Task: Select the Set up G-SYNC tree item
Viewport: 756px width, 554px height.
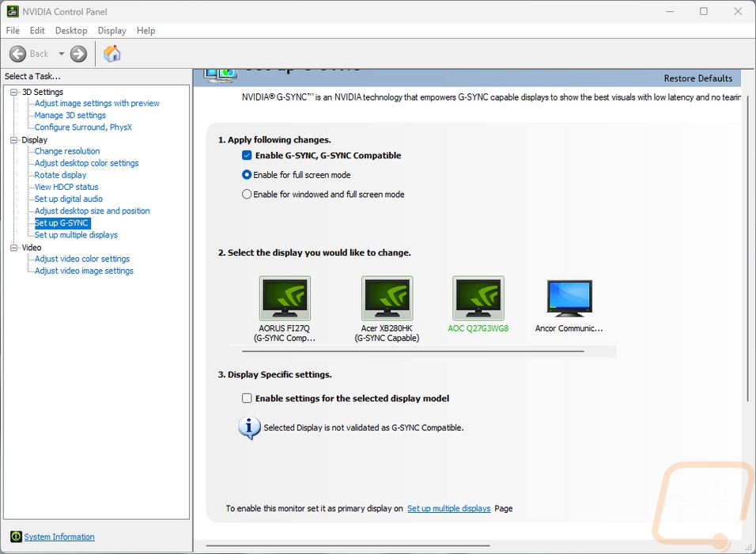Action: click(62, 223)
